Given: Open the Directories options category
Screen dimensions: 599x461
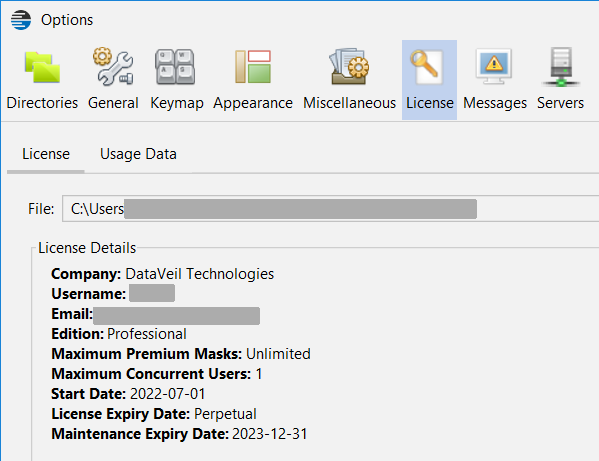Looking at the screenshot, I should [42, 80].
